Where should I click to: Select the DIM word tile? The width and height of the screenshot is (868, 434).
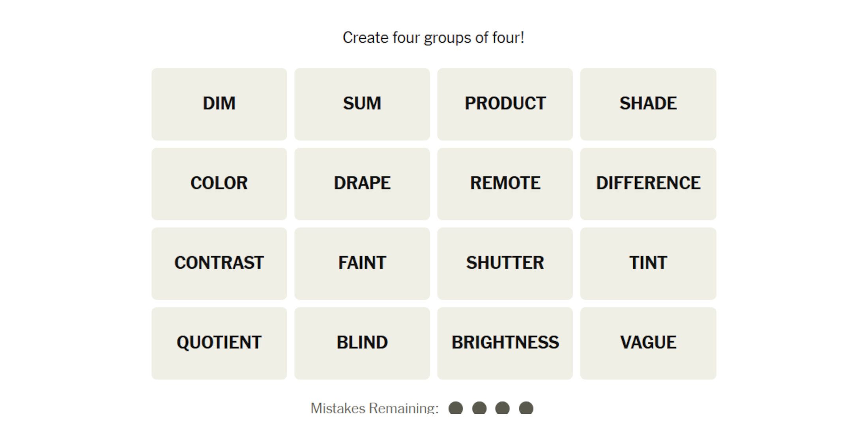coord(219,104)
